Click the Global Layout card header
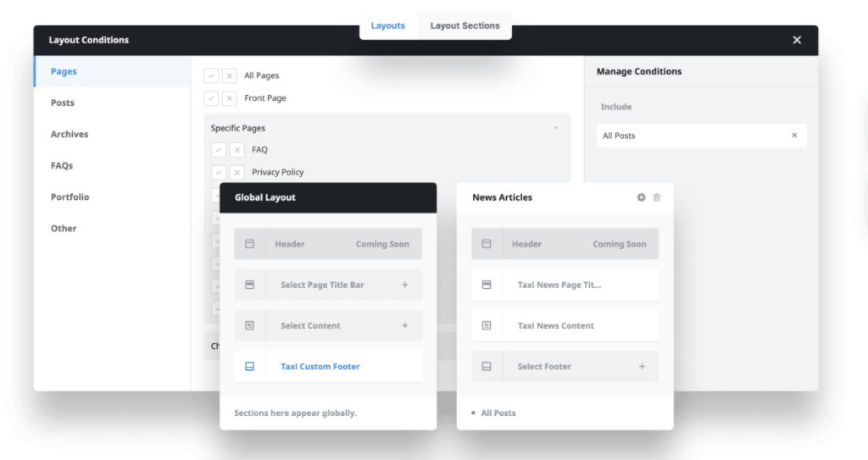 click(x=328, y=198)
